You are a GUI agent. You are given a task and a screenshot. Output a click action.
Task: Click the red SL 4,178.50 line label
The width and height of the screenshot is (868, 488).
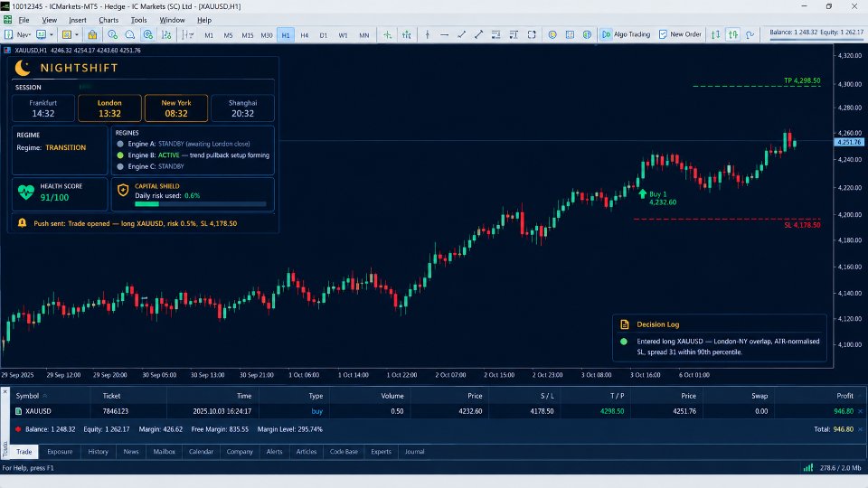coord(802,225)
